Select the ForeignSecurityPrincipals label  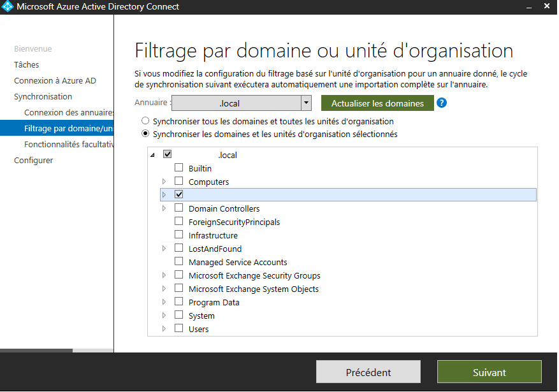234,222
